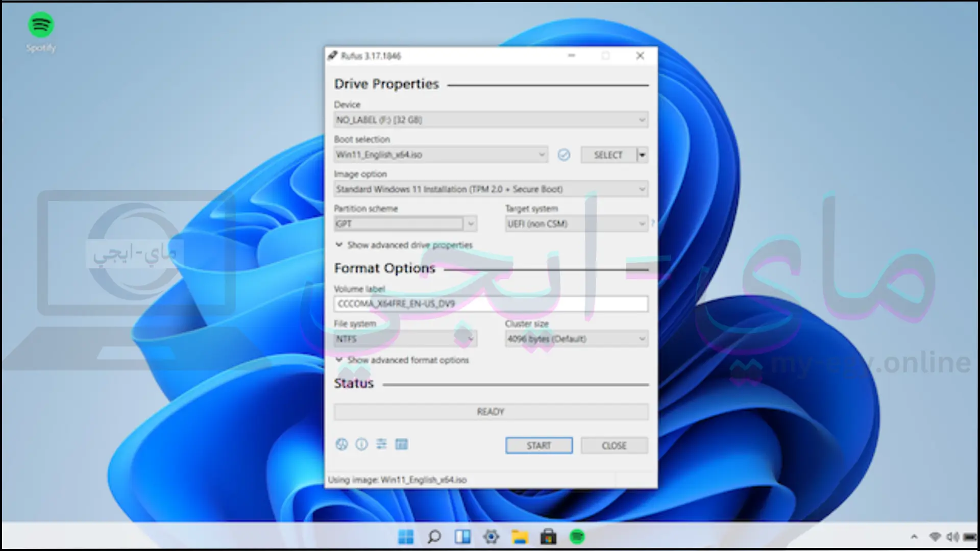This screenshot has height=551, width=980.
Task: Open Rufus application settings sliders icon
Action: (x=381, y=444)
